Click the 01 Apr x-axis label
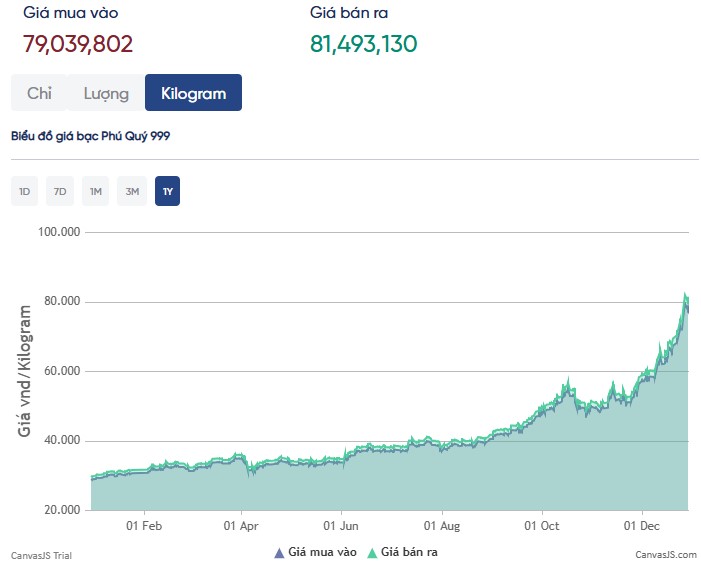The image size is (701, 566). click(x=242, y=524)
